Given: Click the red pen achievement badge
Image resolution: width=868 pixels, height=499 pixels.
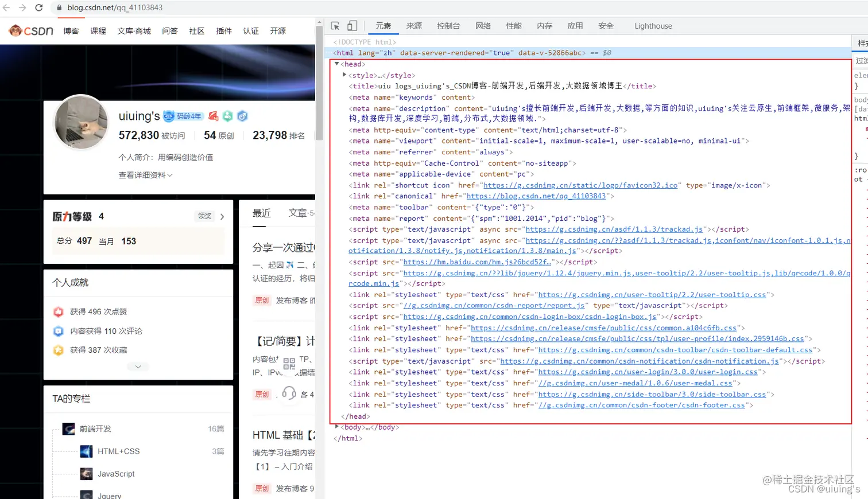Looking at the screenshot, I should tap(214, 116).
